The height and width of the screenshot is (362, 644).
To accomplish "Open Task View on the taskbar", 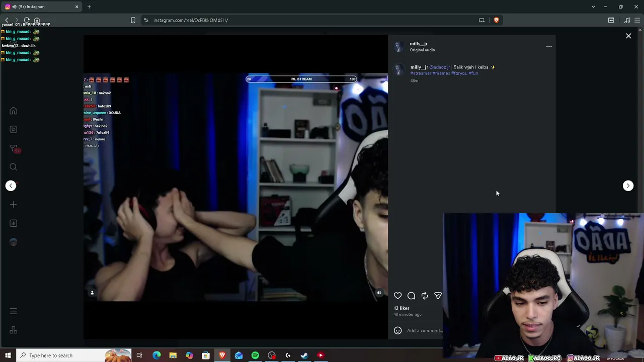I will click(x=139, y=355).
